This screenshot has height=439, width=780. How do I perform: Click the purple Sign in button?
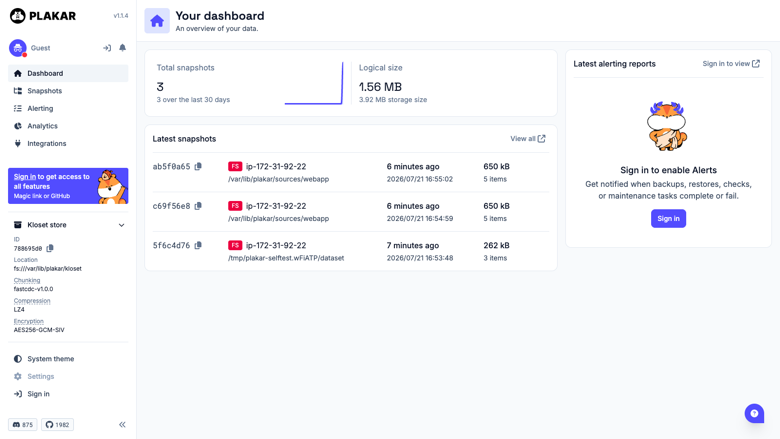point(668,218)
